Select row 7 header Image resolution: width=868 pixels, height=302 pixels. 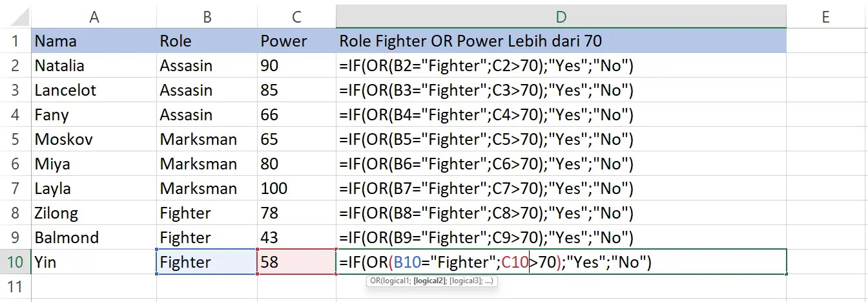15,188
